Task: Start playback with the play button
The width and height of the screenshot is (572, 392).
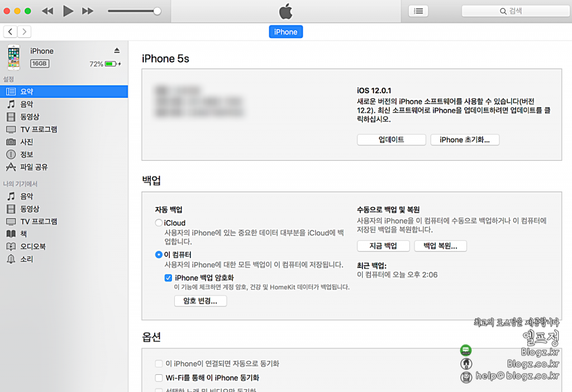Action: coord(68,11)
